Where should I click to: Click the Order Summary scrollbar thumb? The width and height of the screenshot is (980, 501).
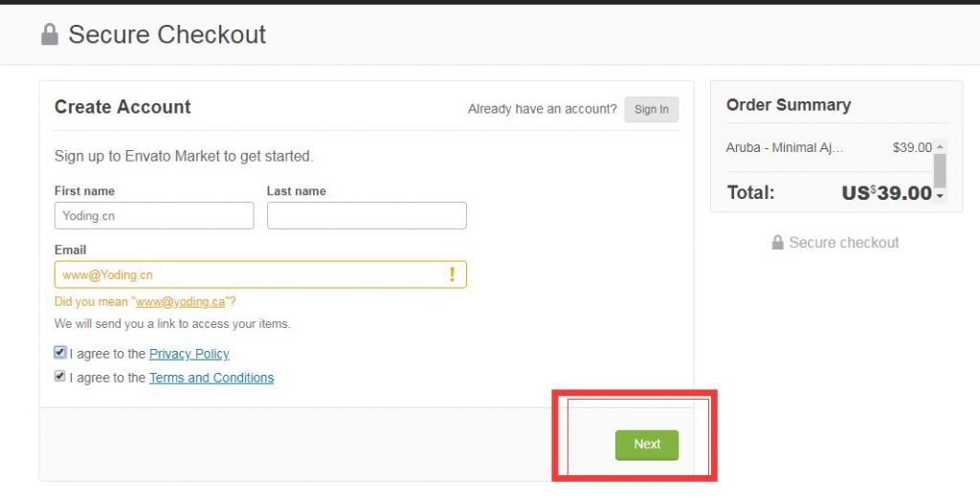940,169
